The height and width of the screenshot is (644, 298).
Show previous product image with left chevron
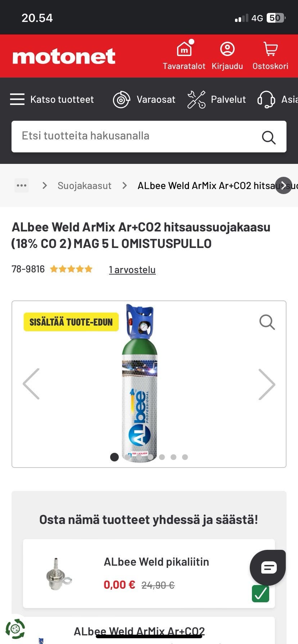tap(31, 384)
